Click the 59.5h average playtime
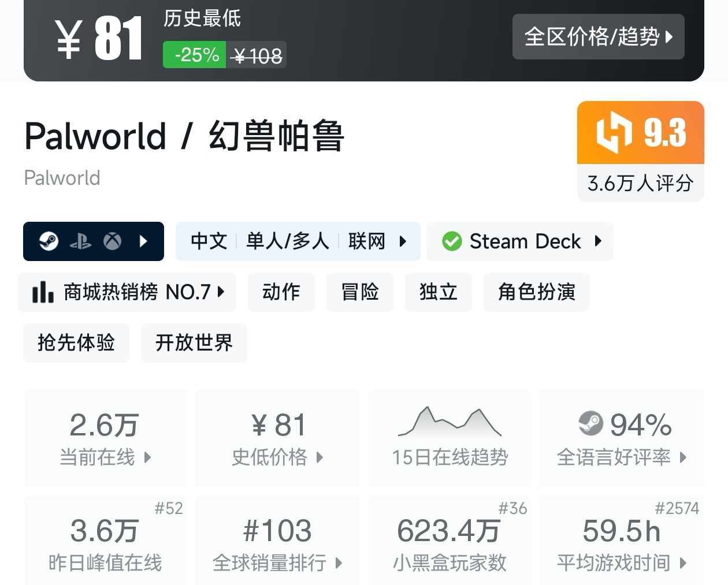This screenshot has width=728, height=585. click(622, 531)
